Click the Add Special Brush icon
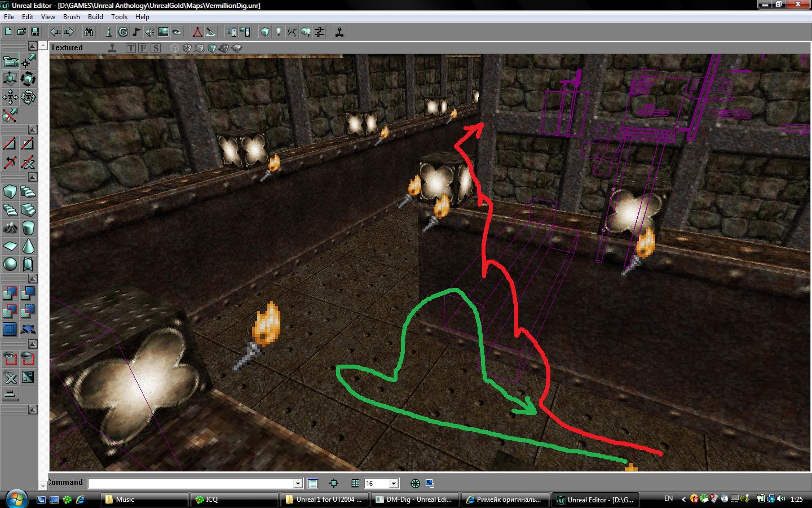This screenshot has width=812, height=508. pos(10,329)
